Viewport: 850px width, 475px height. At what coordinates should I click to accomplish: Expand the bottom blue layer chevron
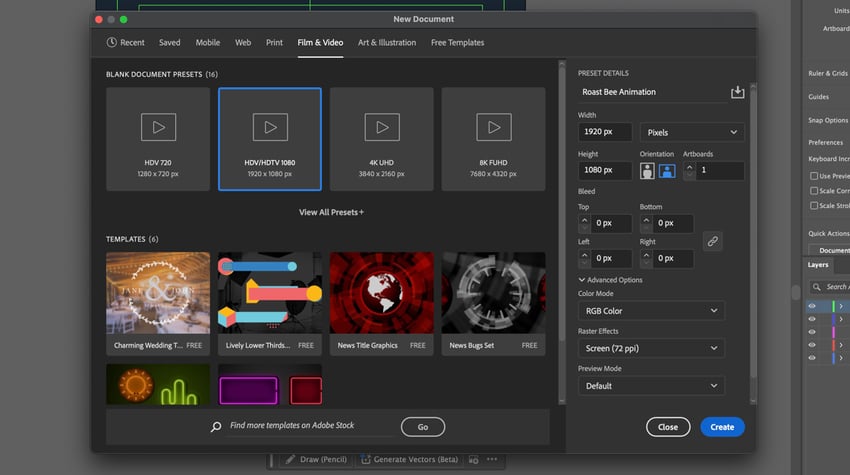tap(841, 358)
